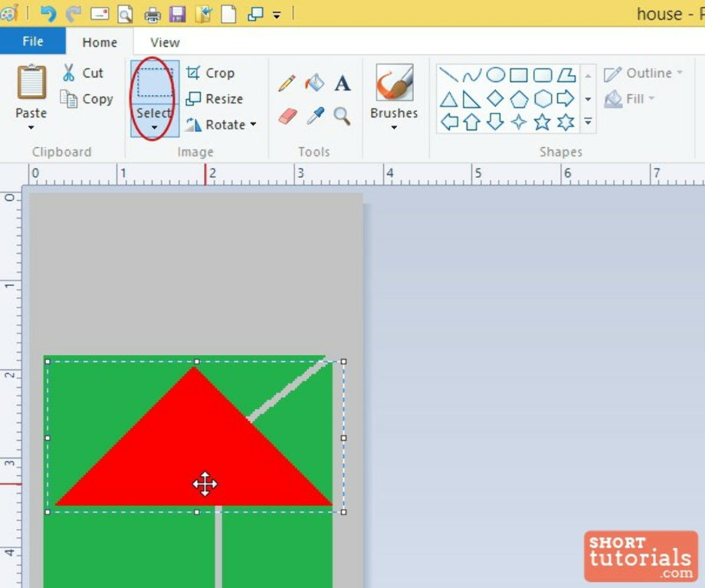The width and height of the screenshot is (705, 588).
Task: Choose the Left arrow shape
Action: [x=449, y=122]
